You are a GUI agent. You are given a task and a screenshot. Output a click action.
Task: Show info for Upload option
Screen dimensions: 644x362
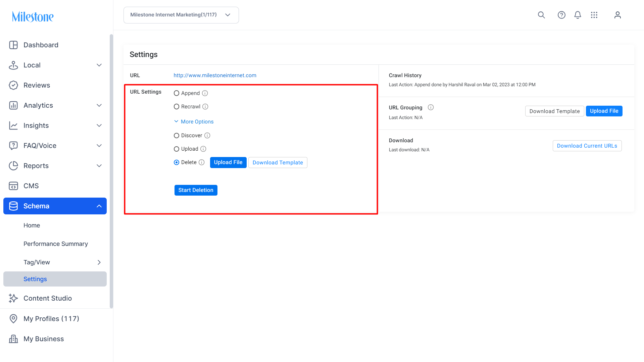click(203, 149)
